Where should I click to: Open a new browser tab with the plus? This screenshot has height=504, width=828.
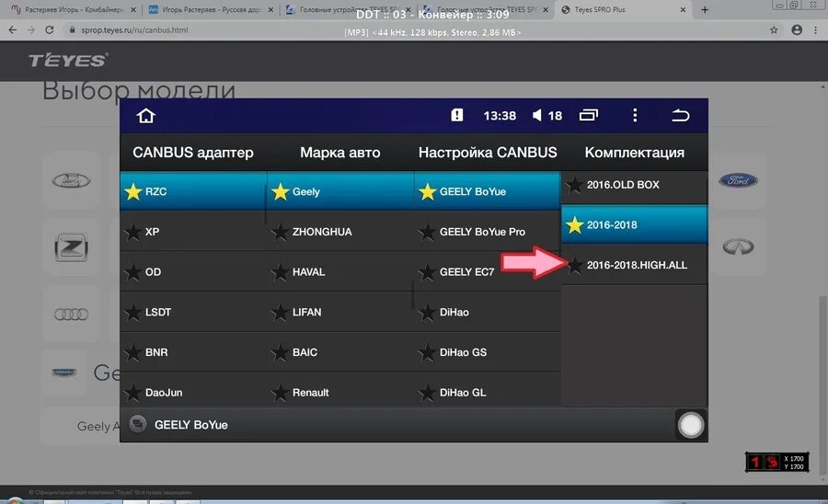tap(705, 9)
